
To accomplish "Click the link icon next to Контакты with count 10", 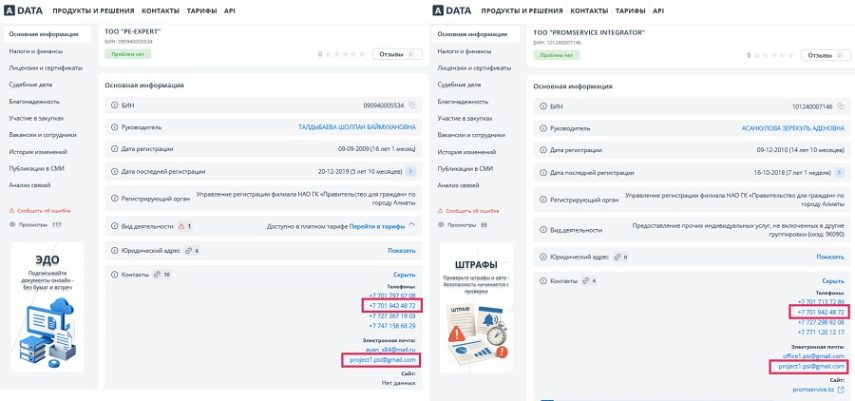I will [157, 274].
